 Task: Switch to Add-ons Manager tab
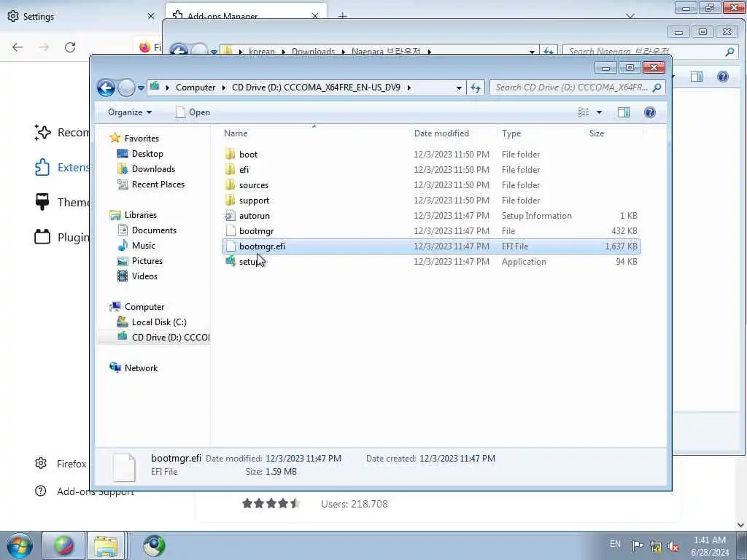[222, 16]
